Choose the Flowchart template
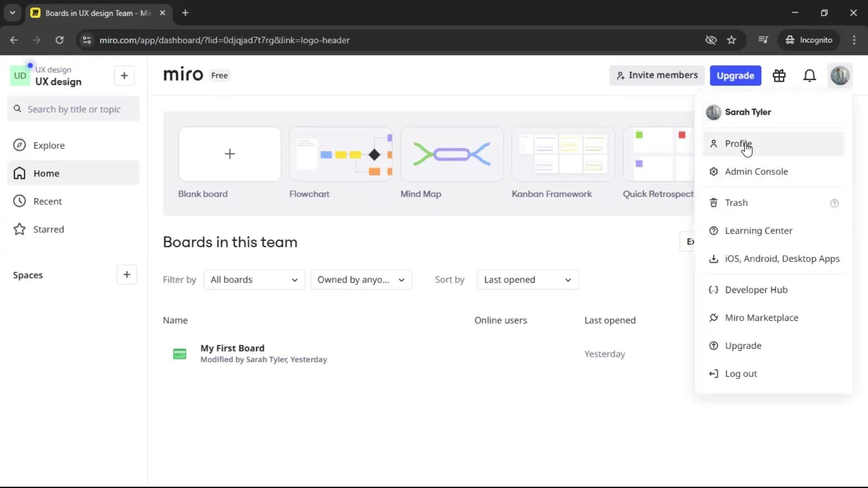Image resolution: width=868 pixels, height=488 pixels. pos(341,154)
